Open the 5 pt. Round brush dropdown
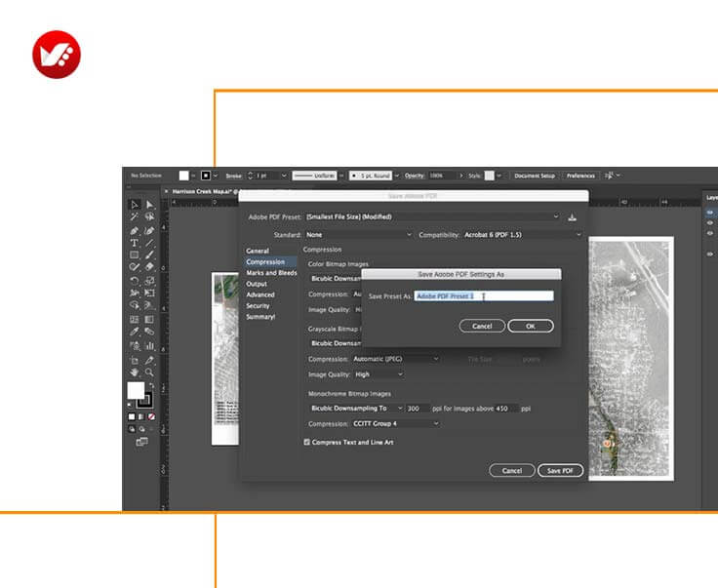 [x=374, y=176]
